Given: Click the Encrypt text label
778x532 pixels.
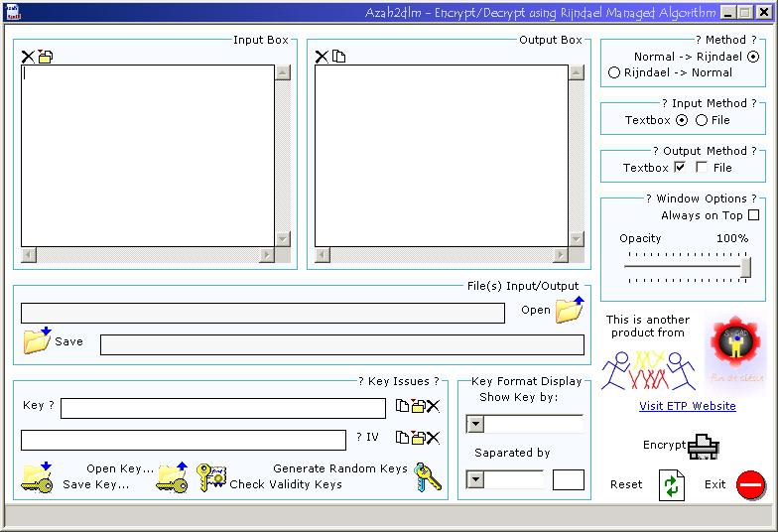Looking at the screenshot, I should point(664,445).
